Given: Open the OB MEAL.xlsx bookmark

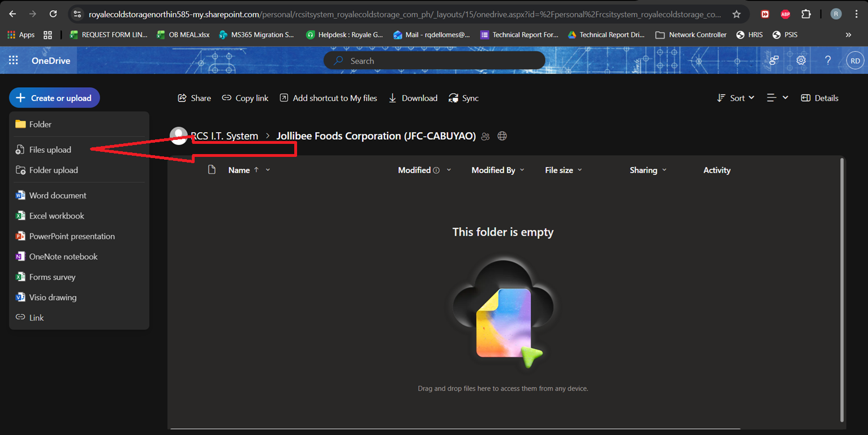Looking at the screenshot, I should pos(183,35).
